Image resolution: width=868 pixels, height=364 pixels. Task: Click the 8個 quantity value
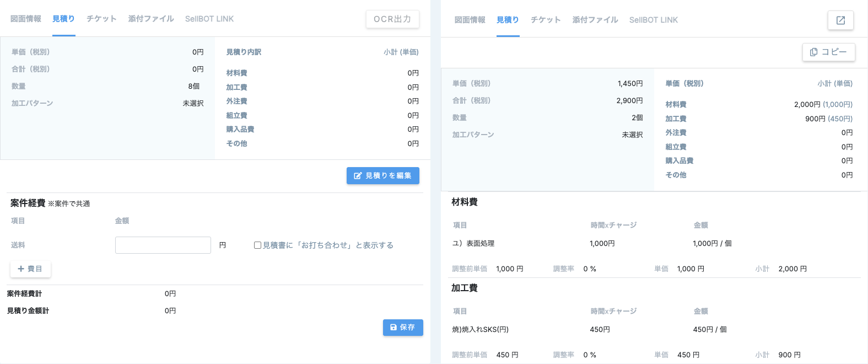tap(194, 86)
